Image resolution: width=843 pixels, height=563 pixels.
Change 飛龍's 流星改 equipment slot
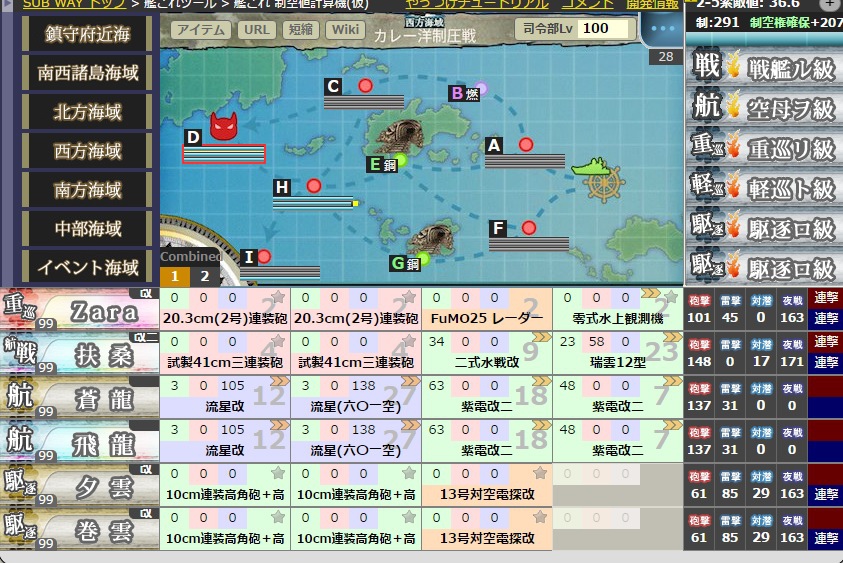pos(225,441)
